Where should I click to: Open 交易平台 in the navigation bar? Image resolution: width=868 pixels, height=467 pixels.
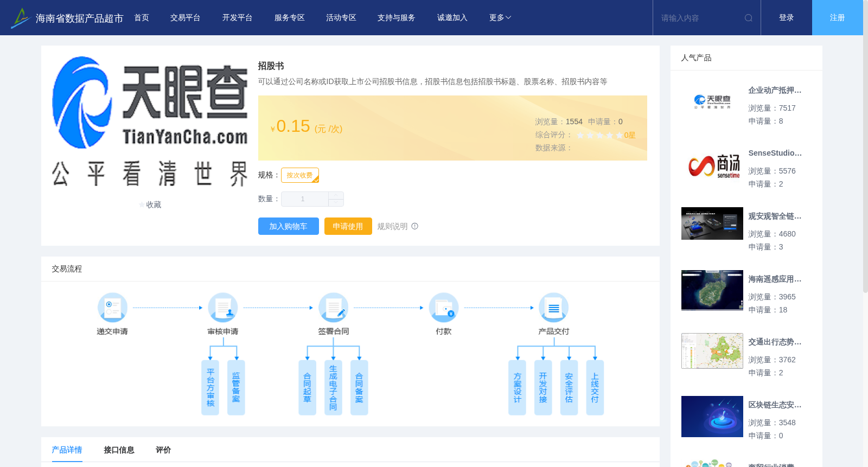pyautogui.click(x=186, y=18)
